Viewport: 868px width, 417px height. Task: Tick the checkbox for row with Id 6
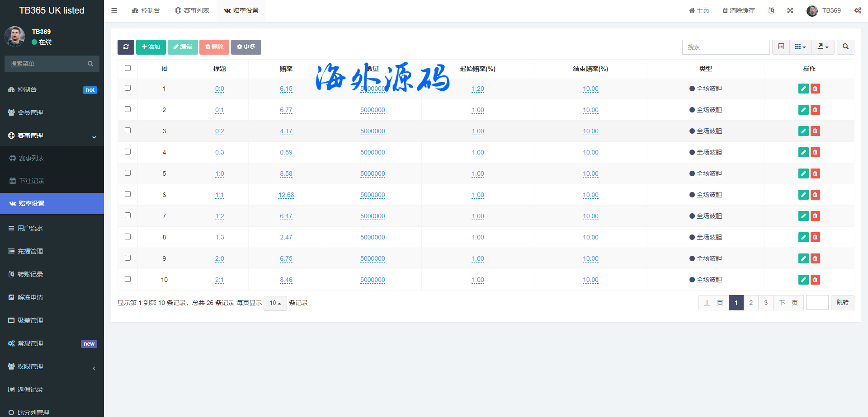(x=128, y=194)
